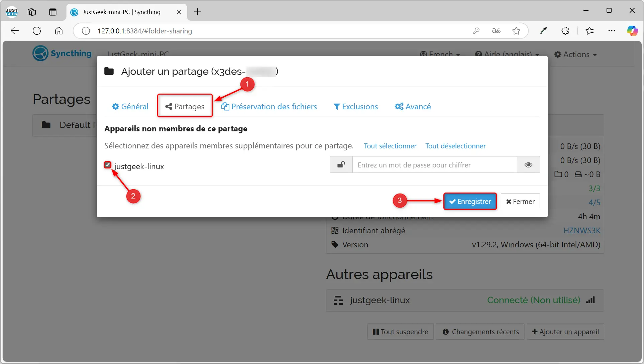Click the Version tag icon
This screenshot has height=364, width=644.
point(335,244)
